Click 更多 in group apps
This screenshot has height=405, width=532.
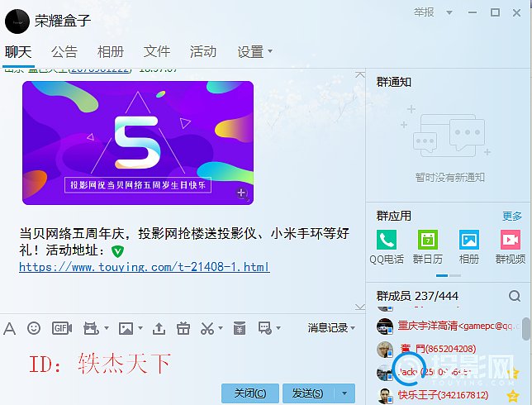[512, 217]
